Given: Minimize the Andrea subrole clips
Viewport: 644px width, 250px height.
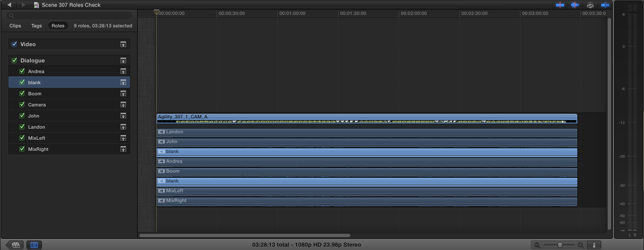Looking at the screenshot, I should (x=123, y=71).
